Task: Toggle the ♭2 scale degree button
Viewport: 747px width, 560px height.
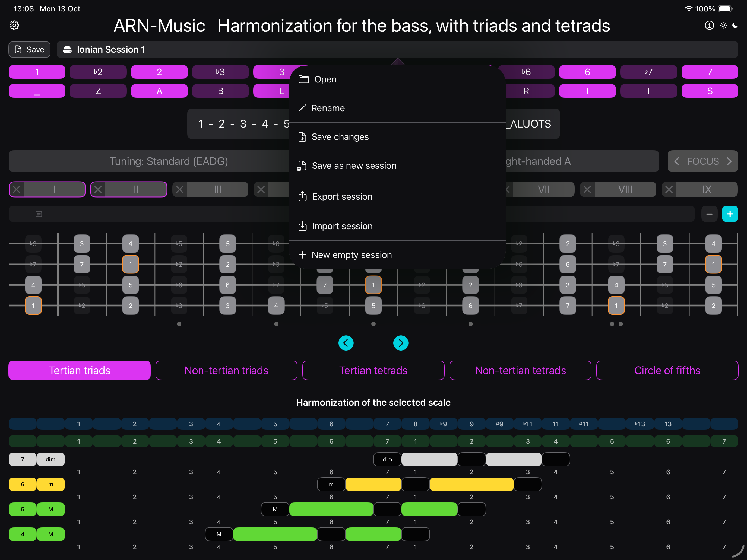Action: pos(98,72)
